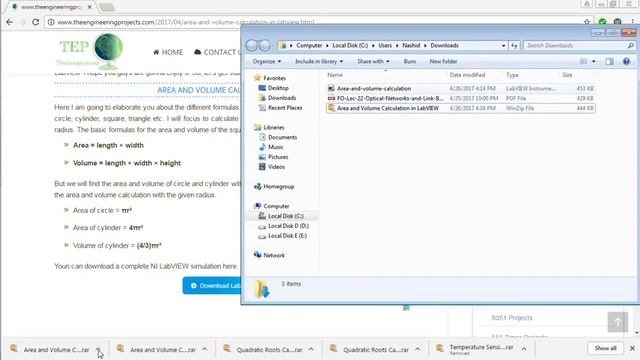This screenshot has height=360, width=640.
Task: Select Area-and-volume-calculation LabVIEW file
Action: (x=460, y=89)
